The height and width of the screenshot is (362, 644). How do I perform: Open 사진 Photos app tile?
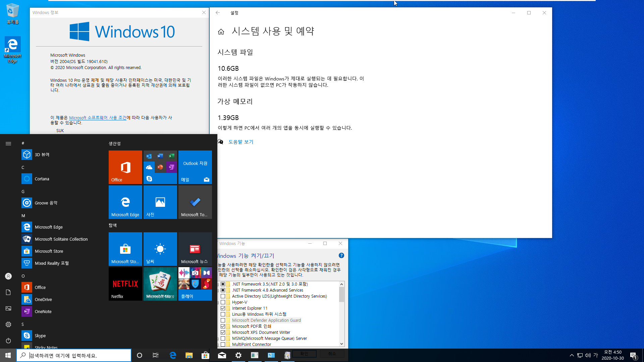coord(160,202)
